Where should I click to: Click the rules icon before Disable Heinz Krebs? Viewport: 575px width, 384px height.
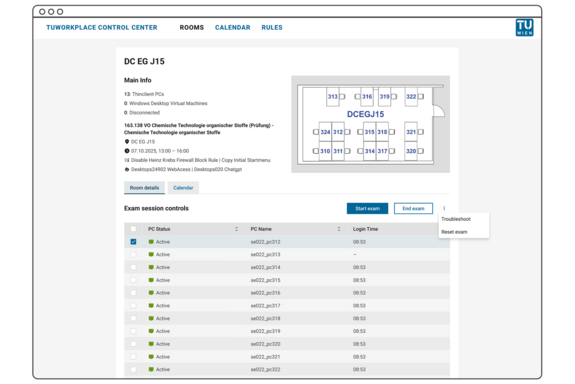(x=127, y=160)
